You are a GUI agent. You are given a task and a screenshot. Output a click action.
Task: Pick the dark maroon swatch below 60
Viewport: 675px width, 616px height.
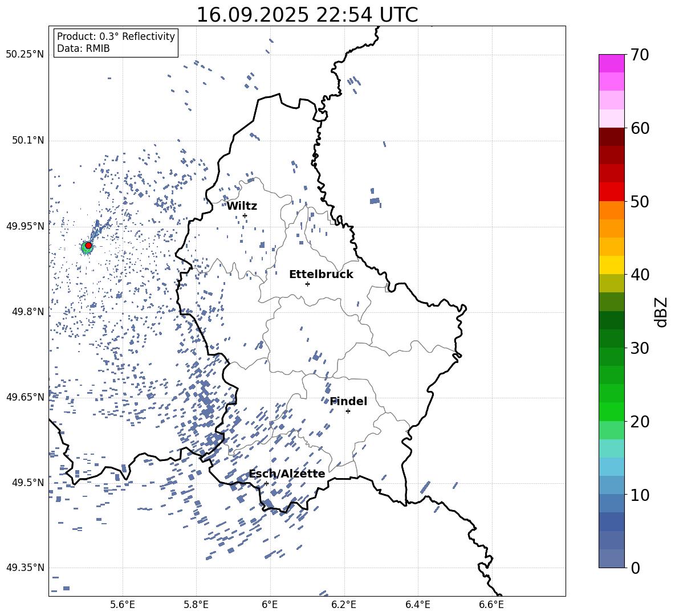[x=612, y=137]
